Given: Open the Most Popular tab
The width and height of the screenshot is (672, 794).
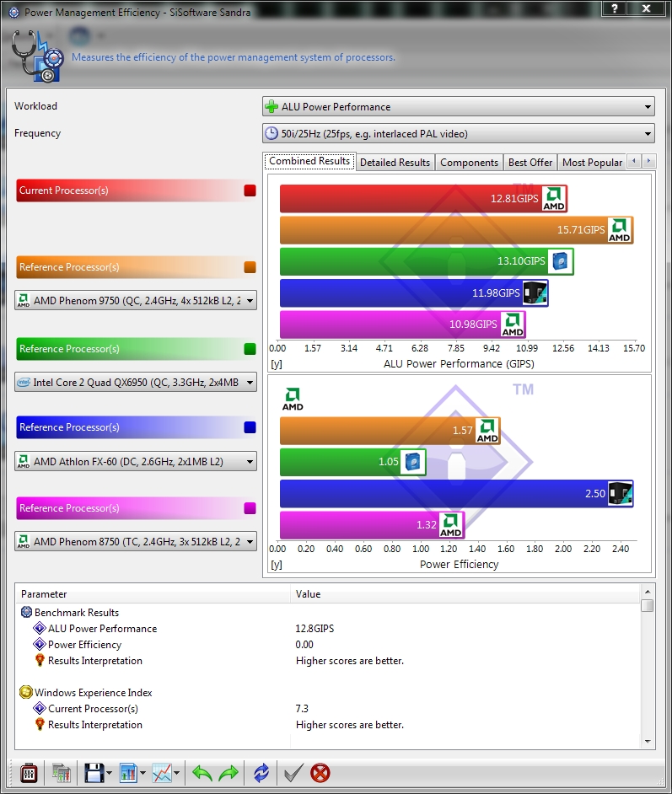Looking at the screenshot, I should 592,163.
